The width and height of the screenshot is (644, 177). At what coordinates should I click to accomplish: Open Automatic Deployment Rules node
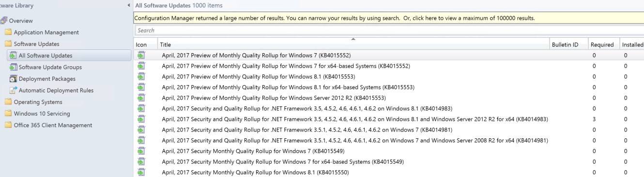tap(56, 90)
